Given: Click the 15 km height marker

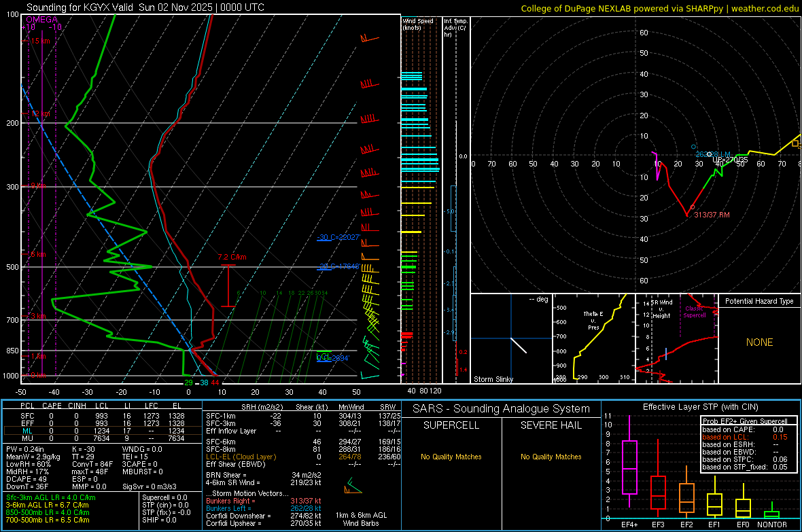Looking at the screenshot, I should tap(40, 41).
